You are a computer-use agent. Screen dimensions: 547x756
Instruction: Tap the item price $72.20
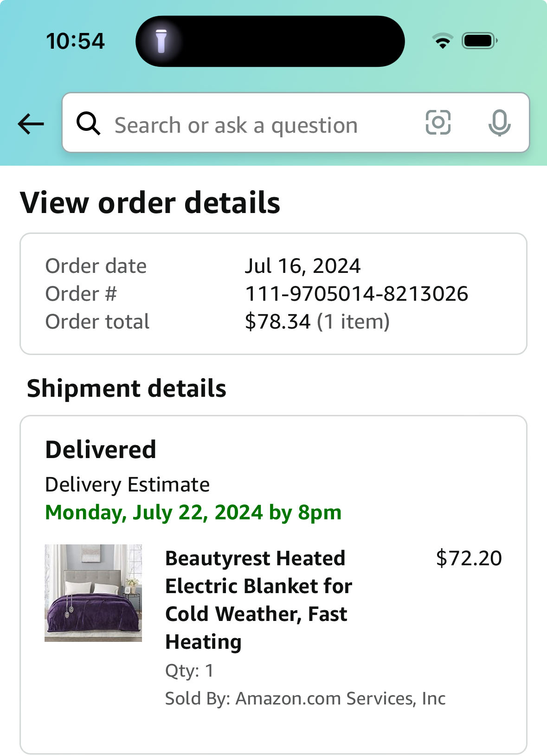[469, 558]
